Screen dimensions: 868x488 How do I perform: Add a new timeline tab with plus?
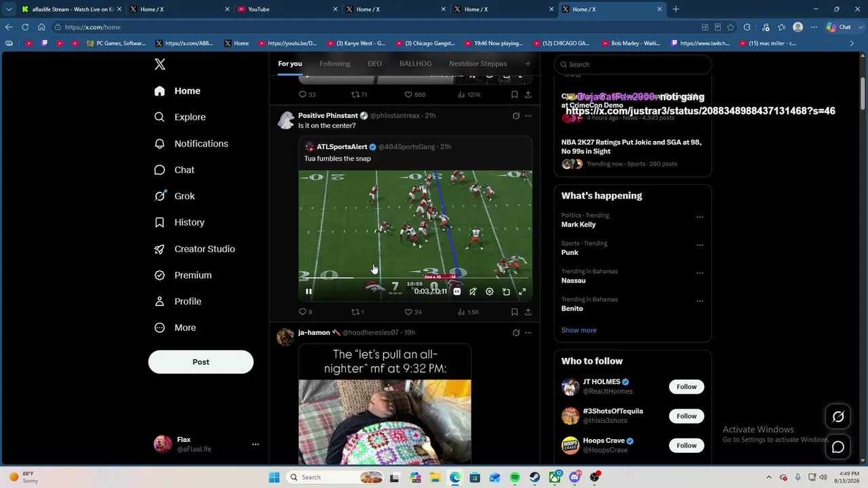[528, 64]
